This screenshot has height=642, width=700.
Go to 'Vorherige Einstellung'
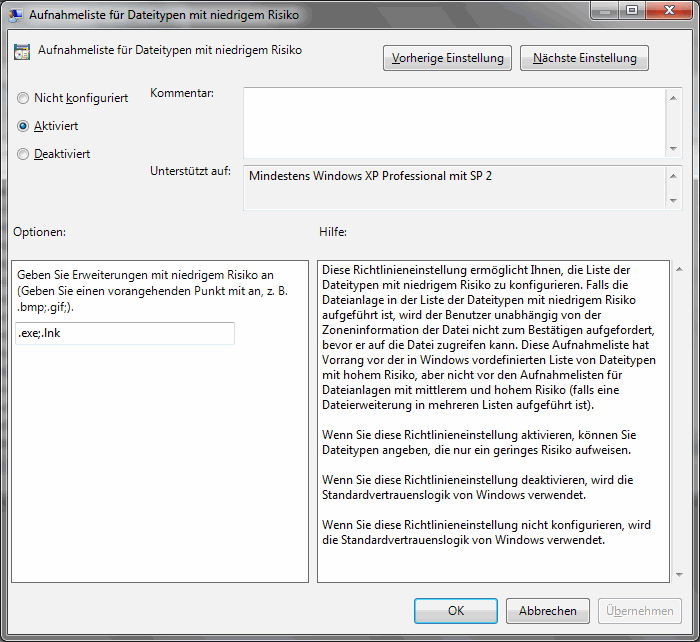[x=447, y=58]
